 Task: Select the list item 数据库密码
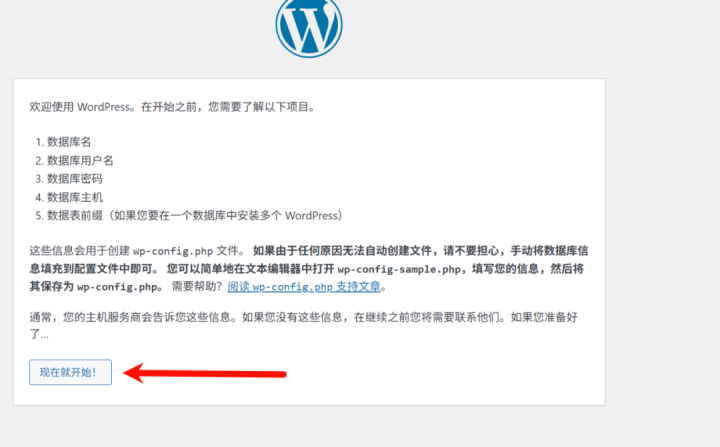tap(74, 179)
